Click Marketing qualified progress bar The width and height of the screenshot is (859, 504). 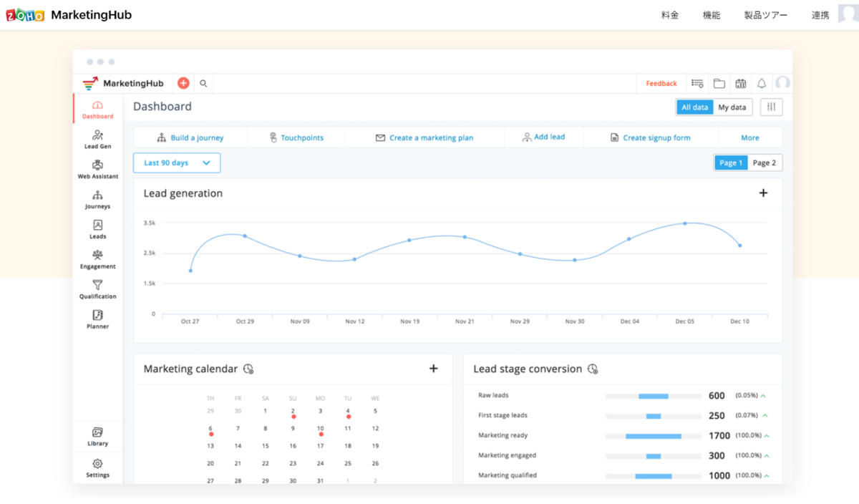pos(653,476)
